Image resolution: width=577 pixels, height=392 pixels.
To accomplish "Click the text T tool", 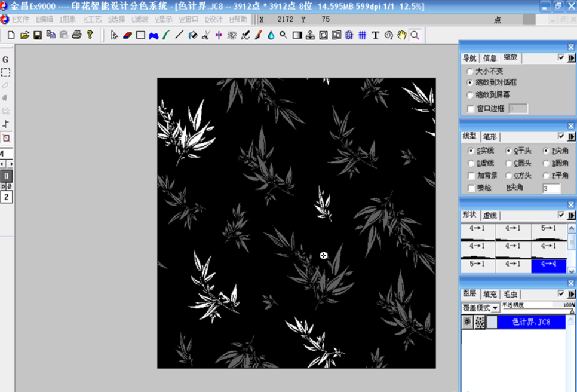I will (x=375, y=35).
